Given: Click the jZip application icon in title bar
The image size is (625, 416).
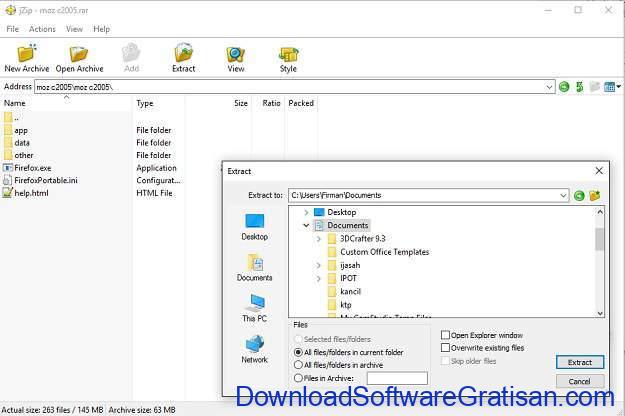Looking at the screenshot, I should (x=10, y=10).
